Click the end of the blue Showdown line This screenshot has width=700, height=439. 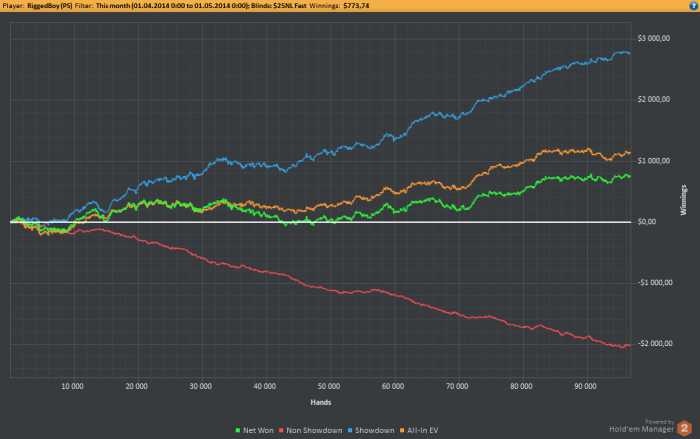click(629, 54)
